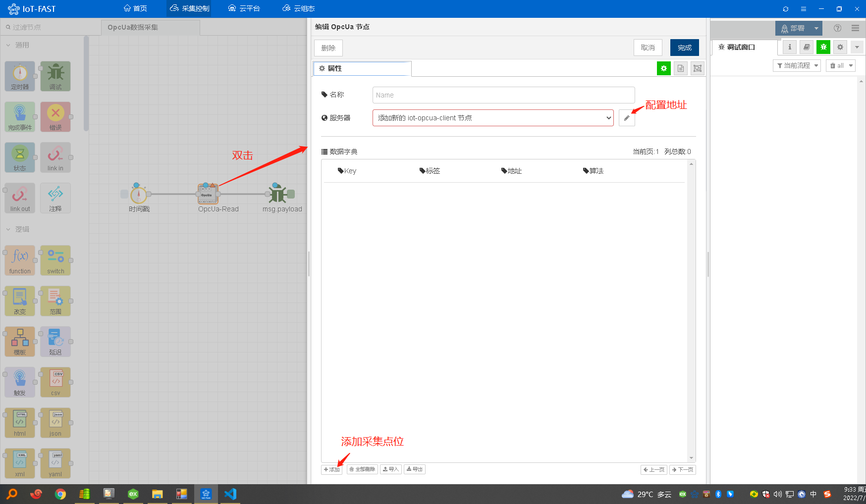
Task: Select the 定时器 timer node in palette
Action: pyautogui.click(x=20, y=76)
